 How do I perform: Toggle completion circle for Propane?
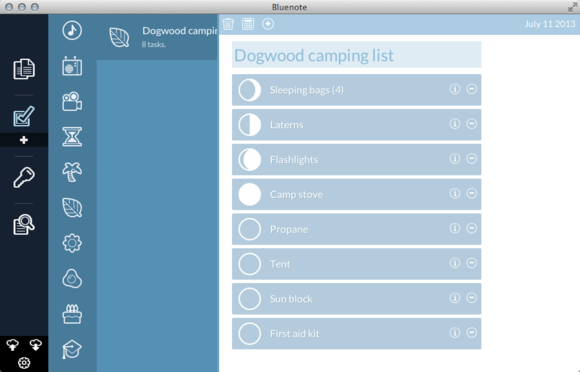[x=250, y=229]
